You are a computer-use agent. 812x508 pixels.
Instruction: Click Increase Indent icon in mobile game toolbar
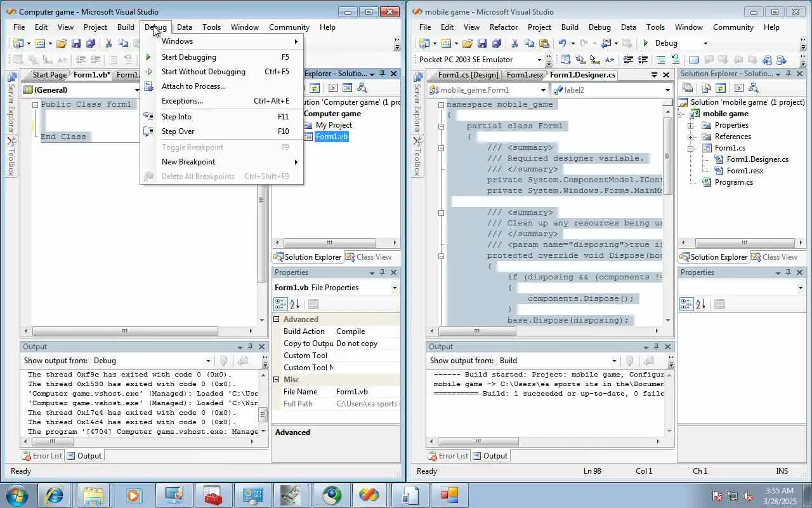click(x=643, y=60)
